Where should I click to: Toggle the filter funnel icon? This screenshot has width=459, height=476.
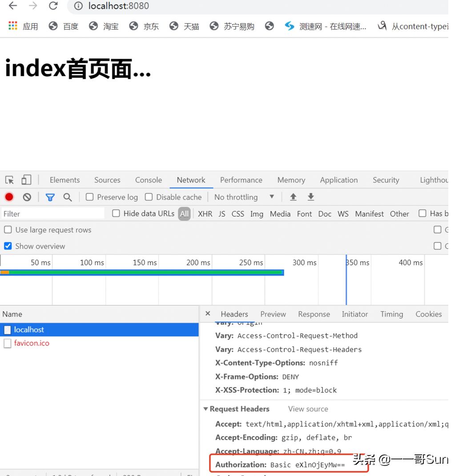(50, 198)
